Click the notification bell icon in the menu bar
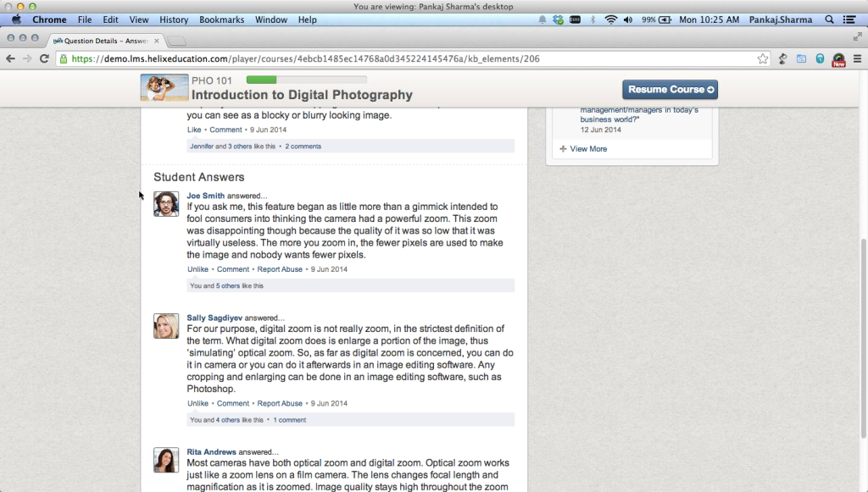Screen dimensions: 868x492 coord(542,20)
